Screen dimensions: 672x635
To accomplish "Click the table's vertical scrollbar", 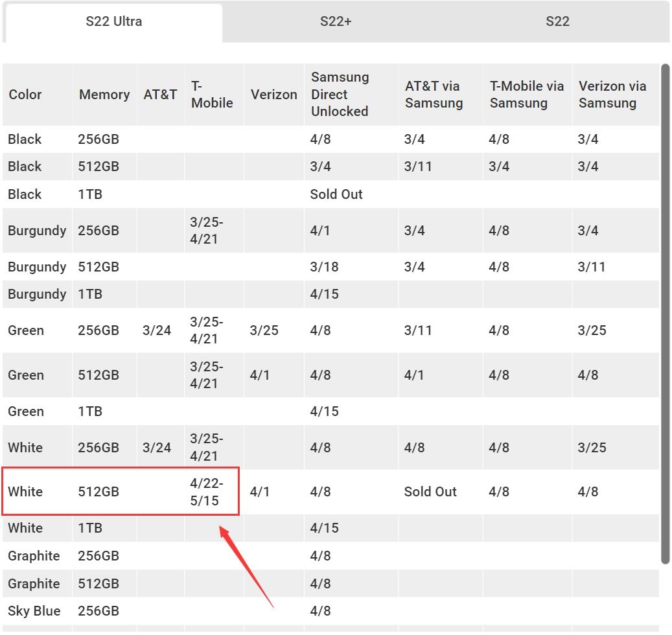I will pyautogui.click(x=665, y=314).
